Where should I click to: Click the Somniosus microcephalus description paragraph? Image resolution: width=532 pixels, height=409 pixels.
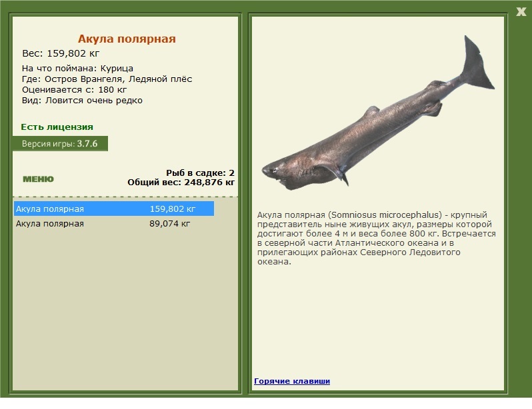point(376,238)
